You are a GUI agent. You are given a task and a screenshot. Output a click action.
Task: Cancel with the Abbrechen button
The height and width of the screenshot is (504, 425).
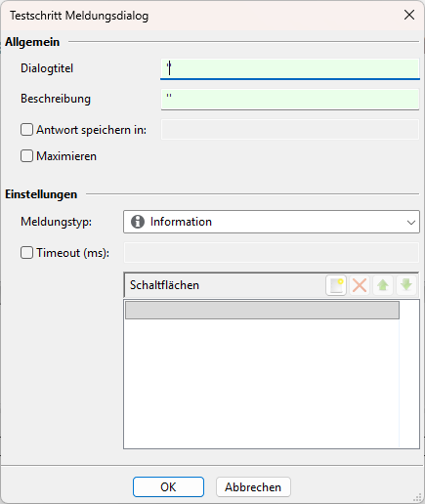click(253, 487)
